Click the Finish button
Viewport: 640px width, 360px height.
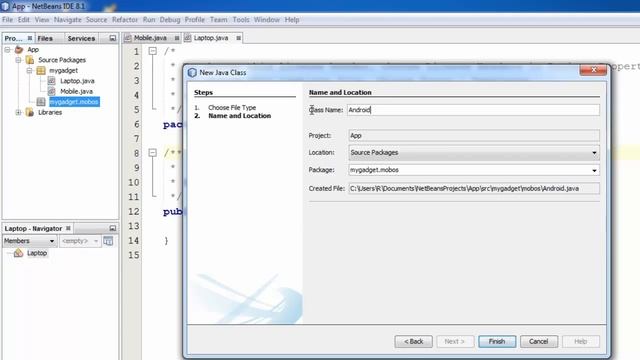click(497, 341)
